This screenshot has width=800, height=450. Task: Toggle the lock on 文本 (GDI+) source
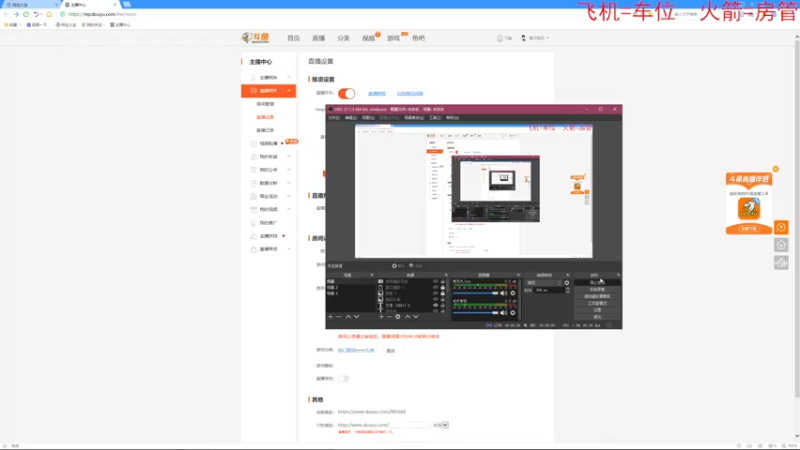click(442, 305)
